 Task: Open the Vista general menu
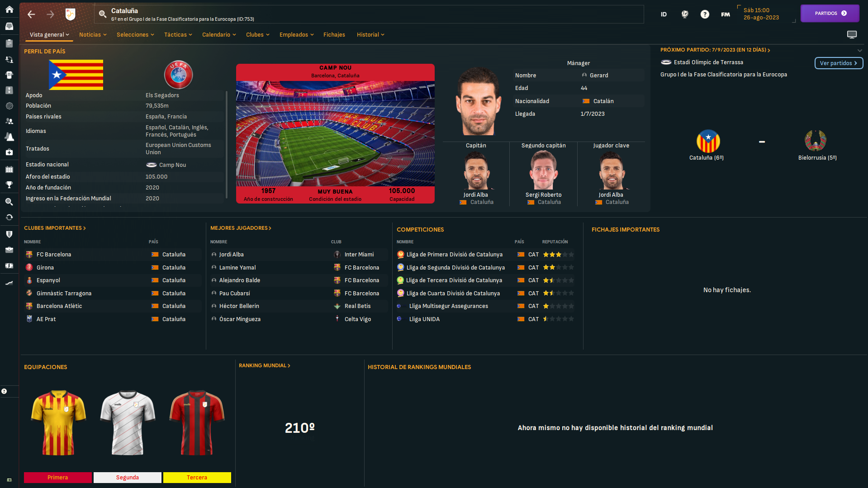coord(49,35)
